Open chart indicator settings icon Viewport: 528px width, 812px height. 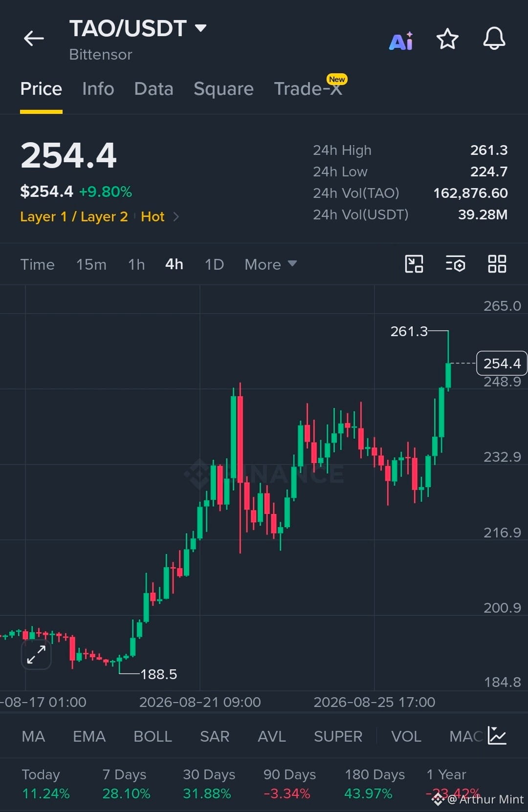[455, 264]
